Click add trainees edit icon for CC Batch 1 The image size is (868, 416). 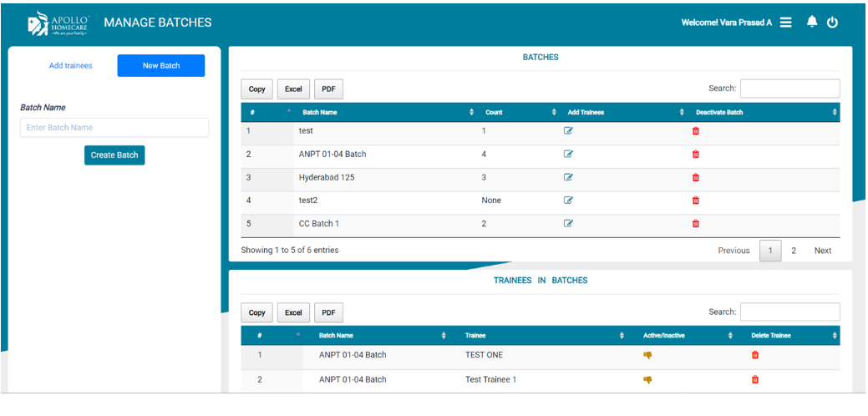point(568,224)
